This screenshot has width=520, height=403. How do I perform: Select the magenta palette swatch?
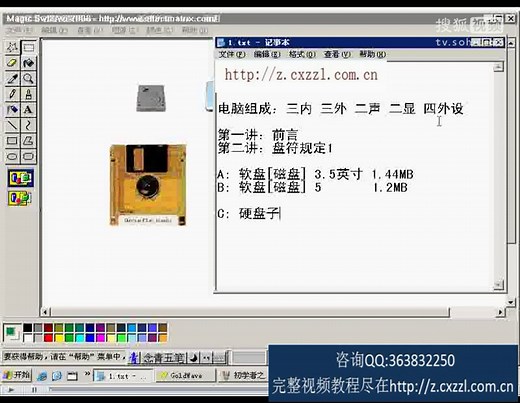pyautogui.click(x=100, y=338)
